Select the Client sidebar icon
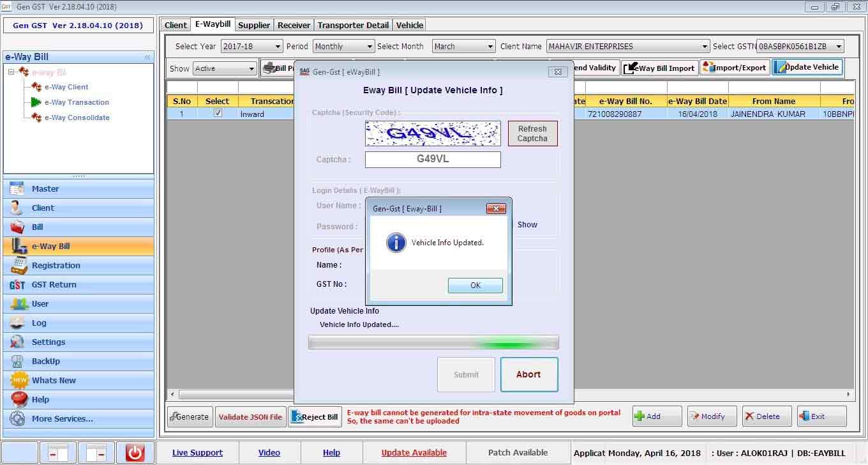This screenshot has height=465, width=868. (17, 208)
